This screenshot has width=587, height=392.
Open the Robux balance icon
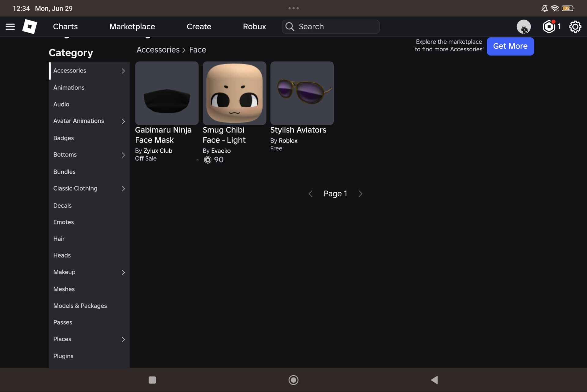click(x=549, y=27)
